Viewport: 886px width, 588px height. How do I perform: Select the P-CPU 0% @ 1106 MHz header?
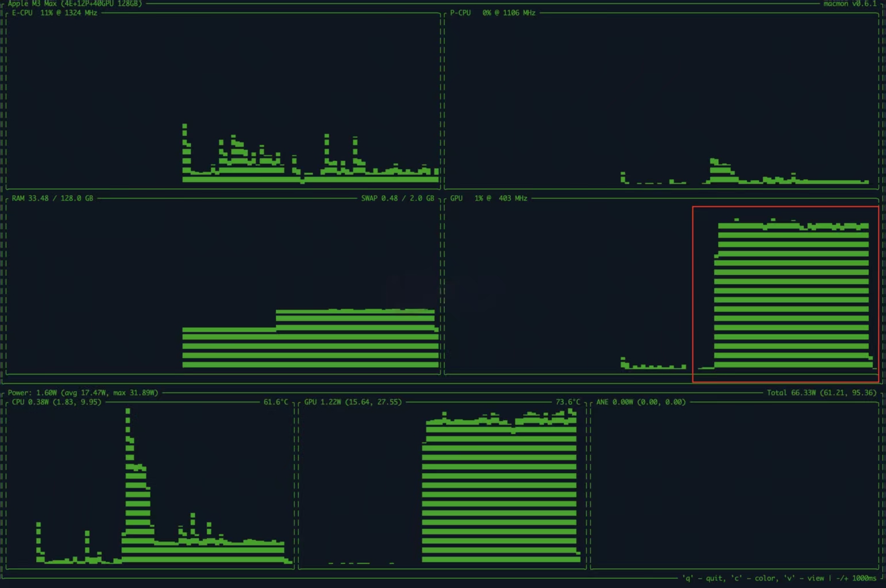click(493, 13)
